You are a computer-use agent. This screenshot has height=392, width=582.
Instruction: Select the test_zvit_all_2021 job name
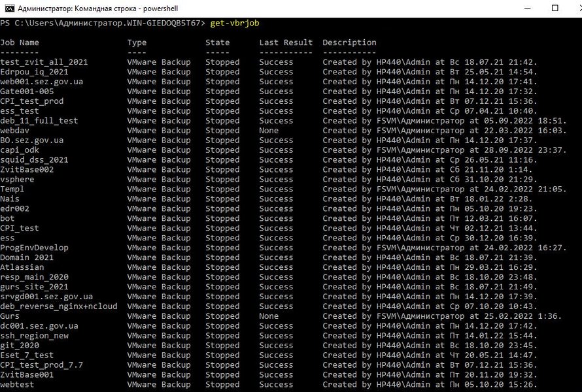(44, 62)
